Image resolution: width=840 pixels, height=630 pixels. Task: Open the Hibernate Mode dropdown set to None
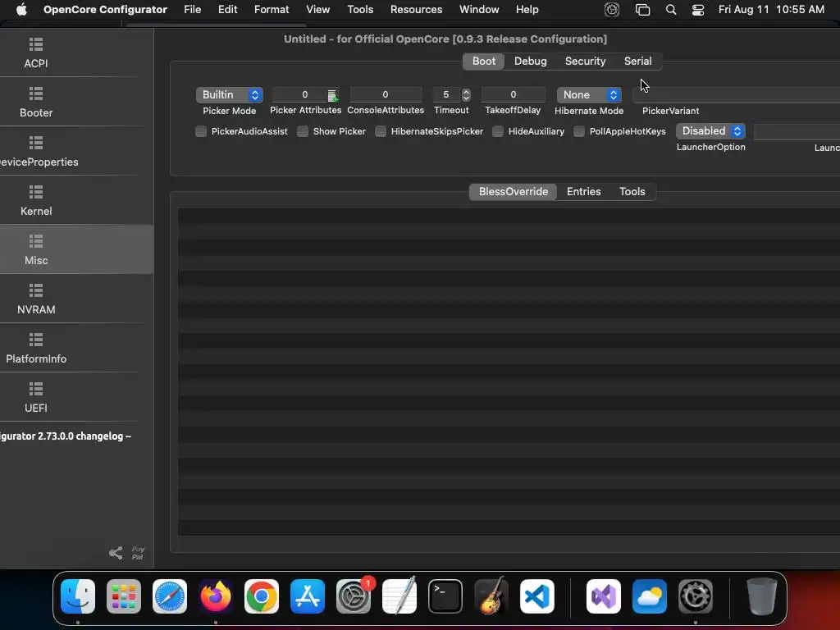point(589,95)
